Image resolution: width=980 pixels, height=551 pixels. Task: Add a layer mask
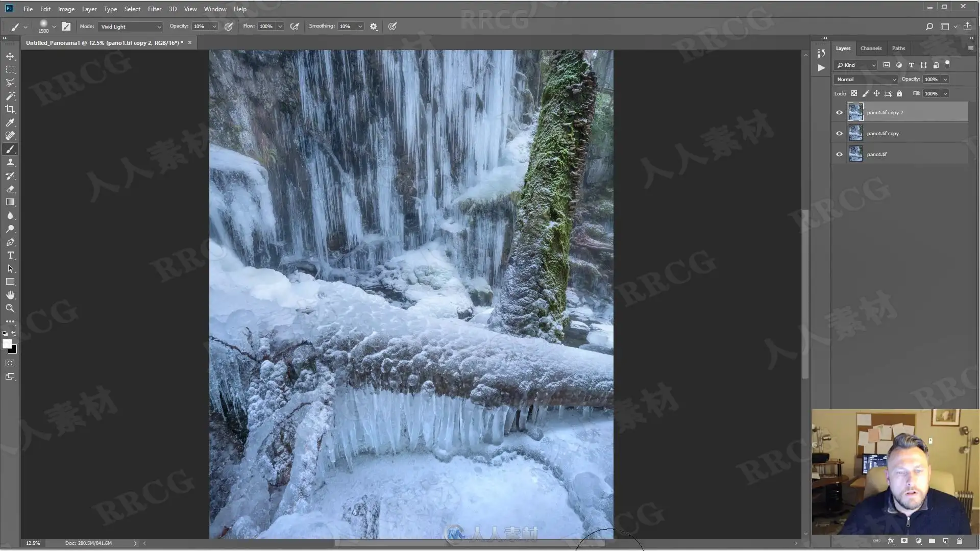coord(904,541)
